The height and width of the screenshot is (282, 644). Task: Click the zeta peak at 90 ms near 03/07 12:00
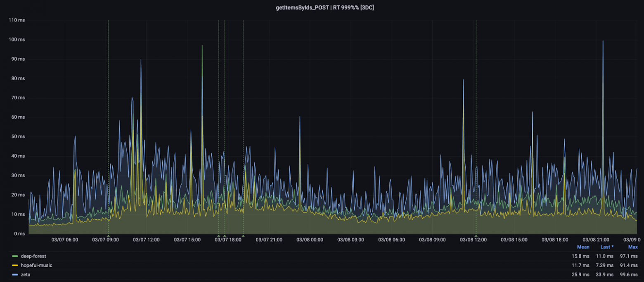[x=141, y=60]
